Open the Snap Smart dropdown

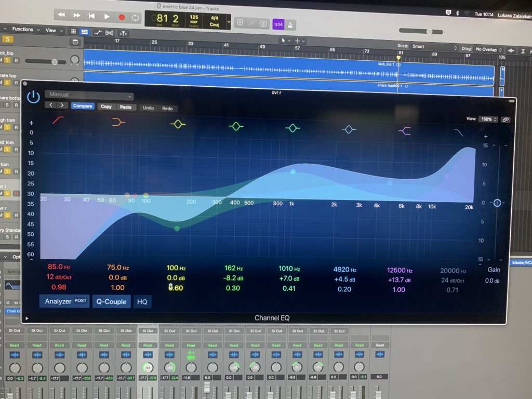(434, 47)
